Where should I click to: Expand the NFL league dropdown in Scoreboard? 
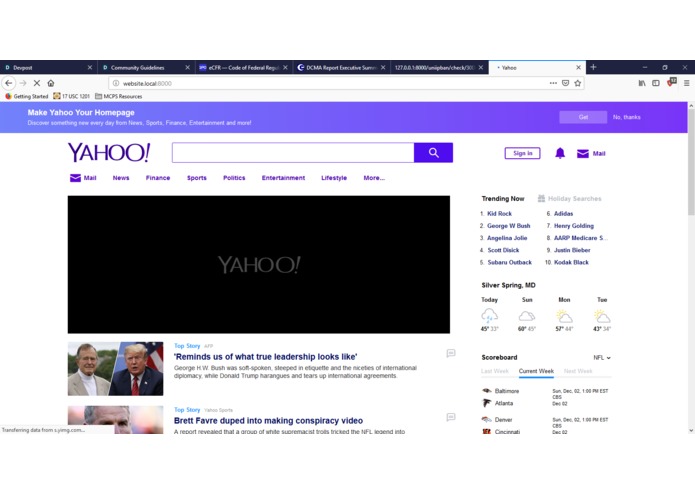[602, 358]
